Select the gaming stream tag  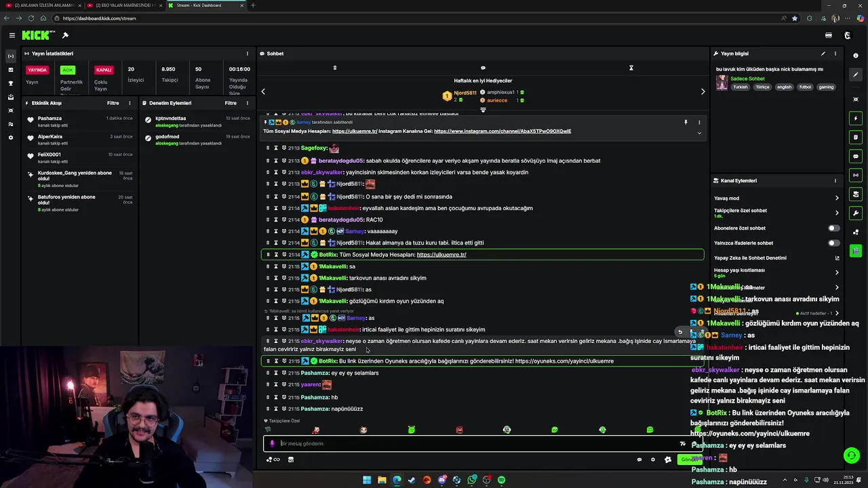point(826,87)
